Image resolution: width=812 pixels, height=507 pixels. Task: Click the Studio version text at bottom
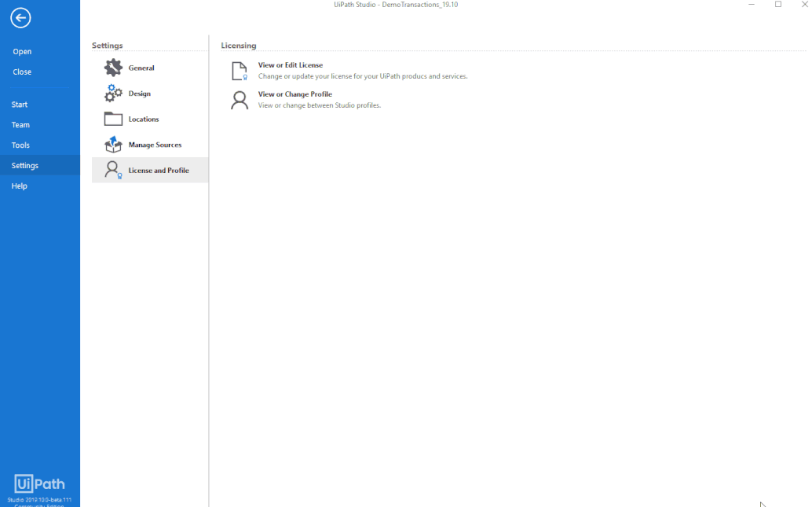coord(41,499)
